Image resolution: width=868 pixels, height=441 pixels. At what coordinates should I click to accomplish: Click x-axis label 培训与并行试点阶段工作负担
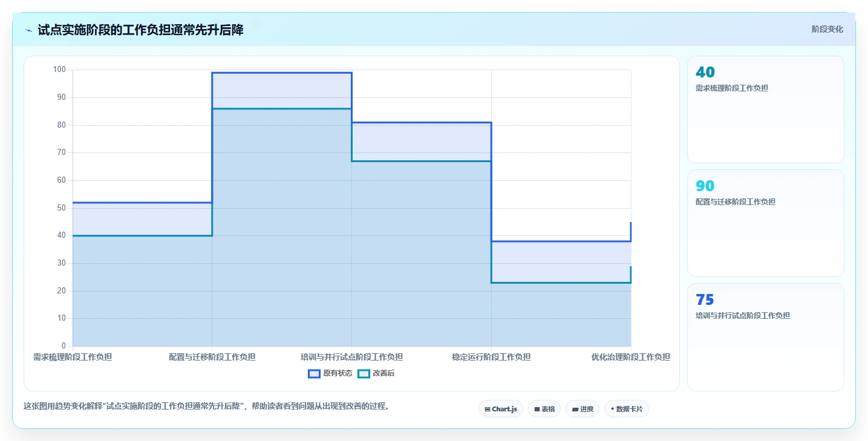(x=351, y=357)
